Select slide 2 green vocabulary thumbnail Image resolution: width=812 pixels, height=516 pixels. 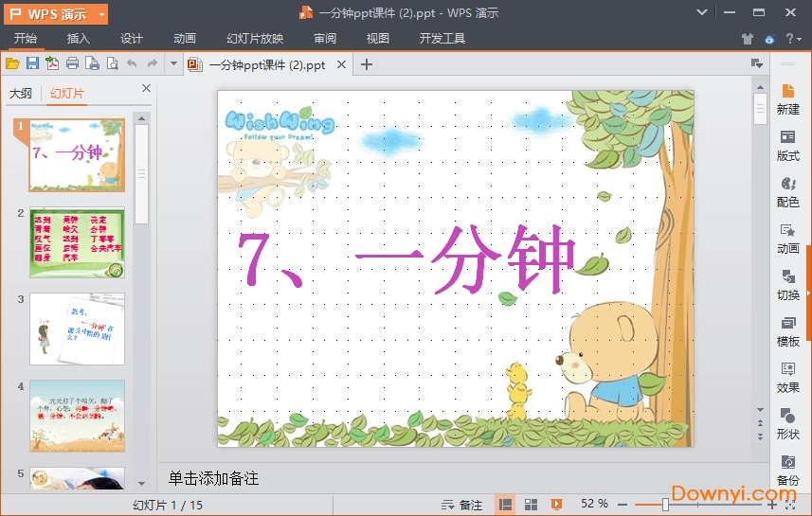tap(77, 242)
